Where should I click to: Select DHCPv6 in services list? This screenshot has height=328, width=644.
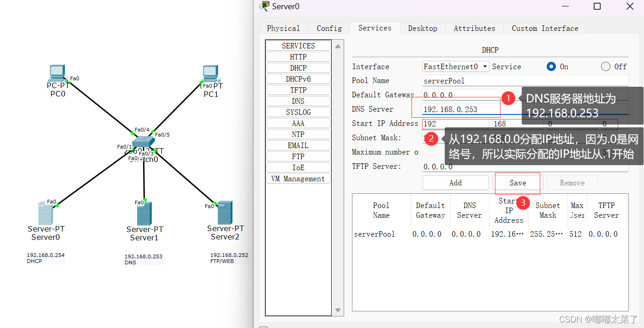[x=298, y=79]
